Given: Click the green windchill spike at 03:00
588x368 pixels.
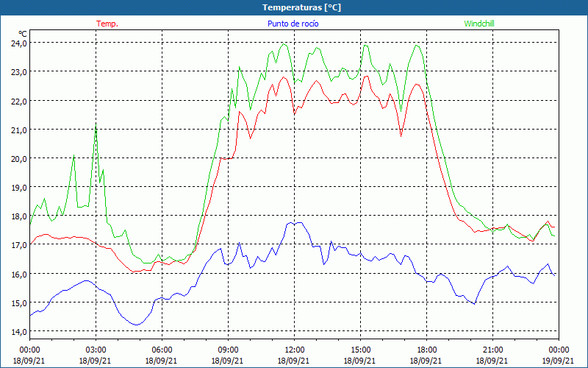Looking at the screenshot, I should pyautogui.click(x=96, y=126).
